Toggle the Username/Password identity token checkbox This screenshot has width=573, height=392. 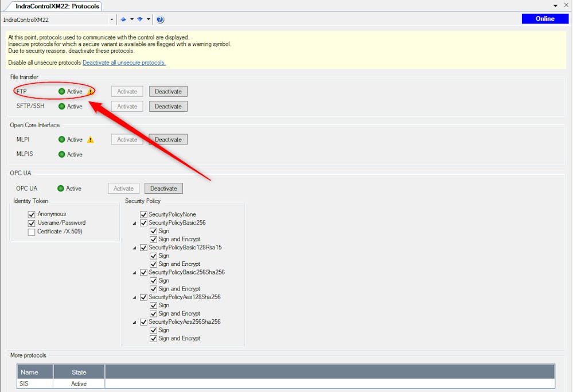[x=32, y=223]
